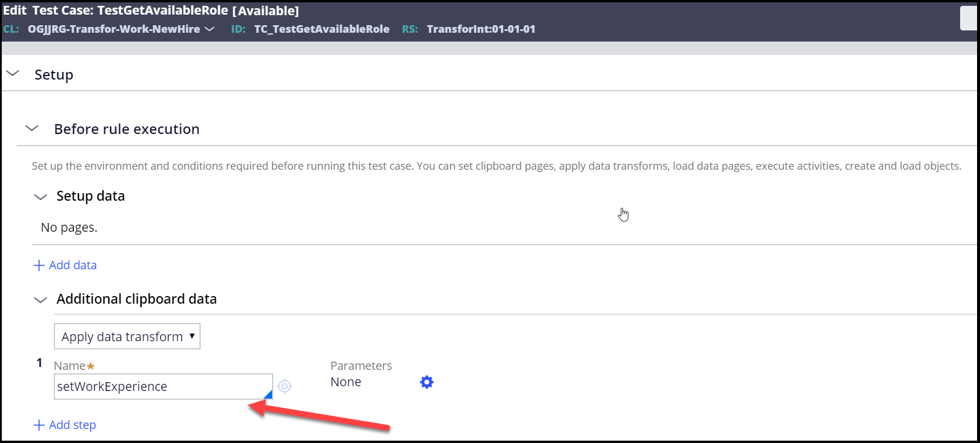
Task: Expand the class name OGJJRG-Transfor-Work-NewHire chevron
Action: click(209, 29)
